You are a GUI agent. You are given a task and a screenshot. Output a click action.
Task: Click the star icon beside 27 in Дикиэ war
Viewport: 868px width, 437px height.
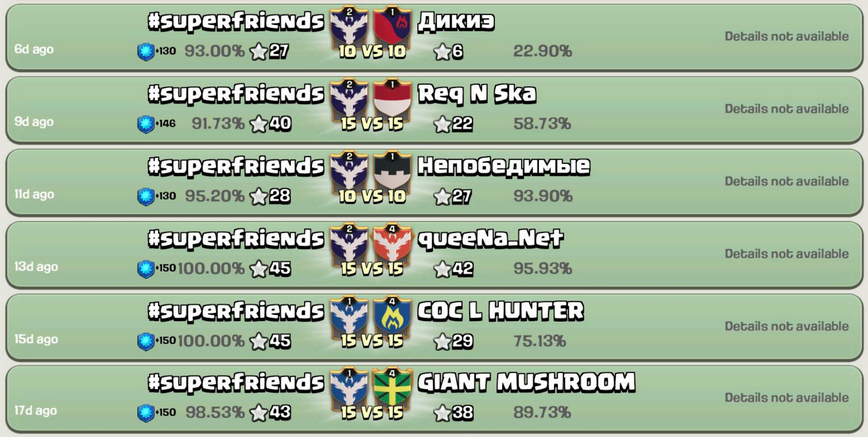(x=259, y=51)
